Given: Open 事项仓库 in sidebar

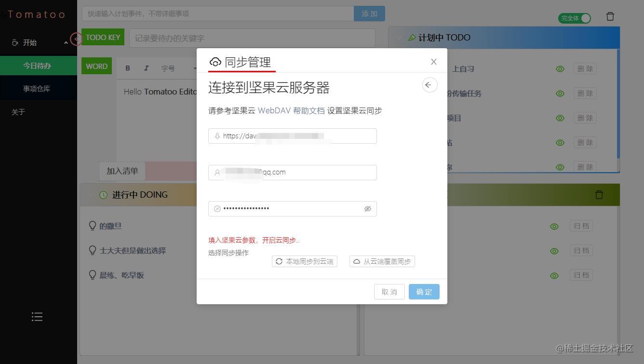Looking at the screenshot, I should coord(39,89).
